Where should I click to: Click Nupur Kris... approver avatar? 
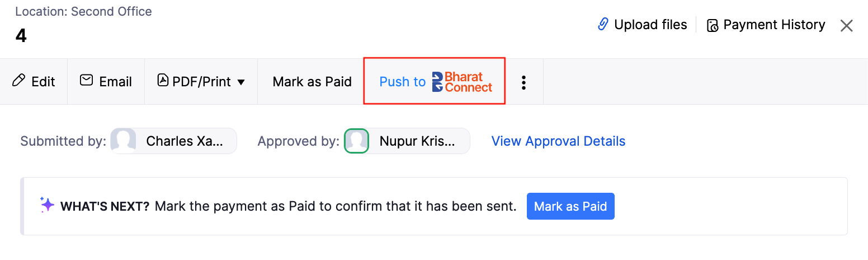356,141
